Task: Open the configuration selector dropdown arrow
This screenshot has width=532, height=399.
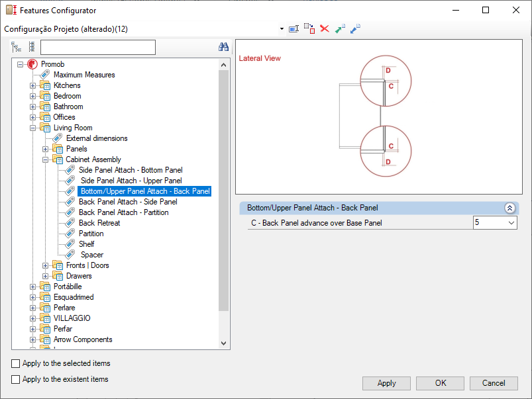Action: (282, 29)
